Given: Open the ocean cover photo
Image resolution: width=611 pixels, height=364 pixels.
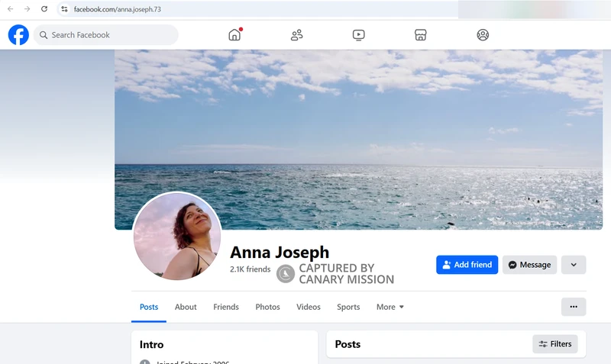Looking at the screenshot, I should [358, 140].
